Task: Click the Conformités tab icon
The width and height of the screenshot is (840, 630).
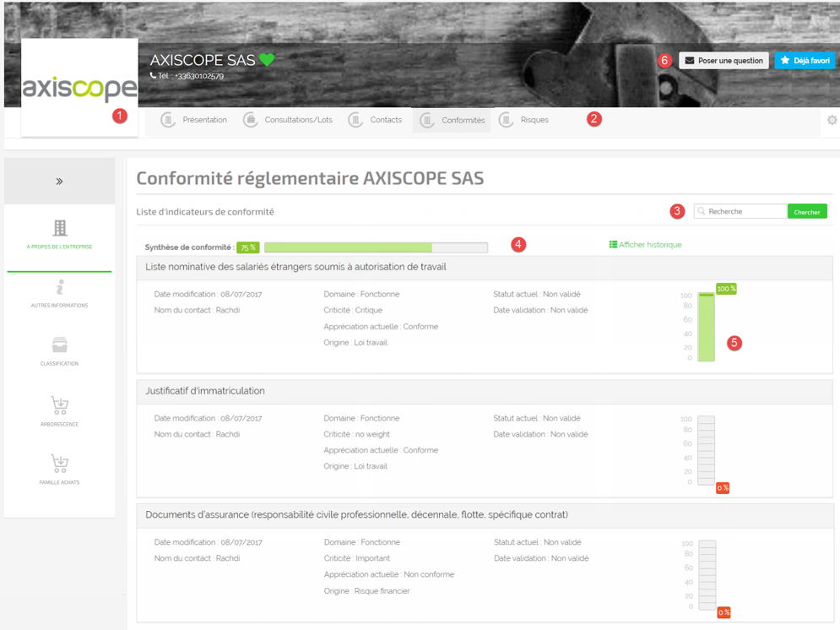Action: 427,121
